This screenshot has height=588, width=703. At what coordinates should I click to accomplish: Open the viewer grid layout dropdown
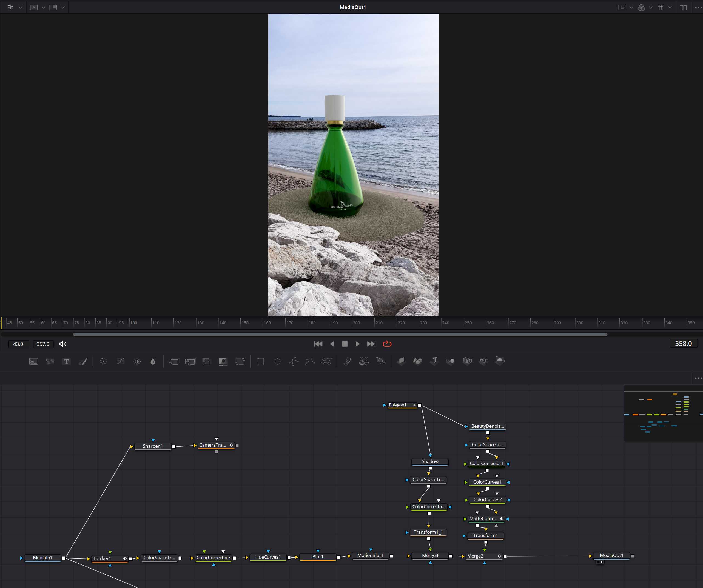pos(670,7)
